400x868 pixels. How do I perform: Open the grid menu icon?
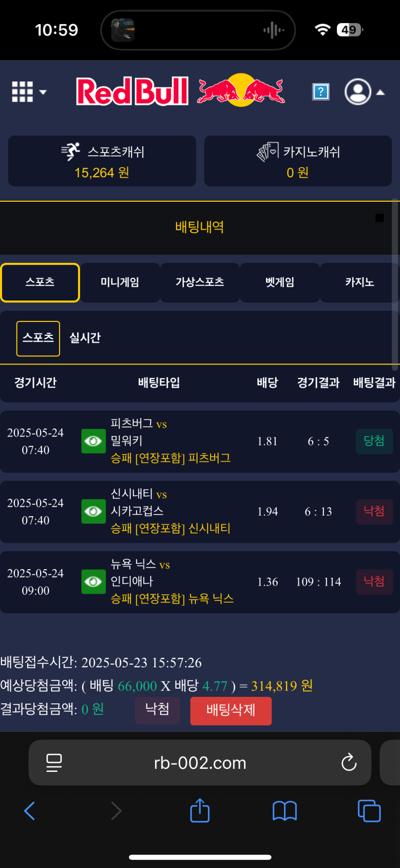coord(28,92)
